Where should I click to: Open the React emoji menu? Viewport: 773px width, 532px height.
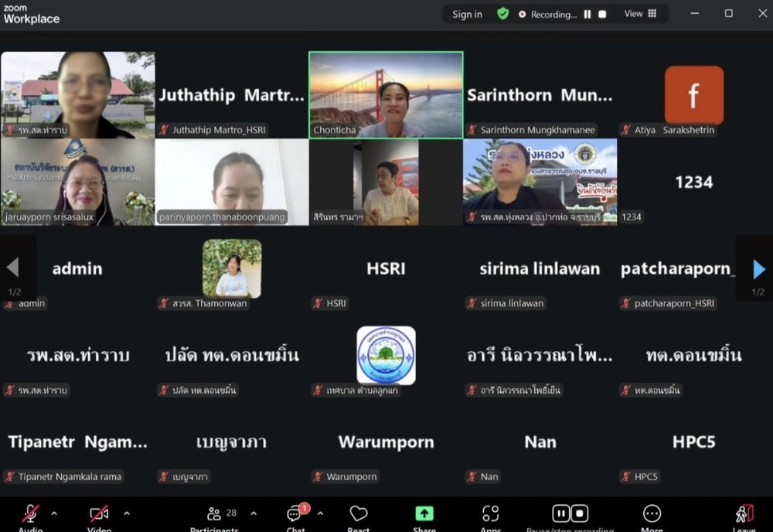pos(359,514)
